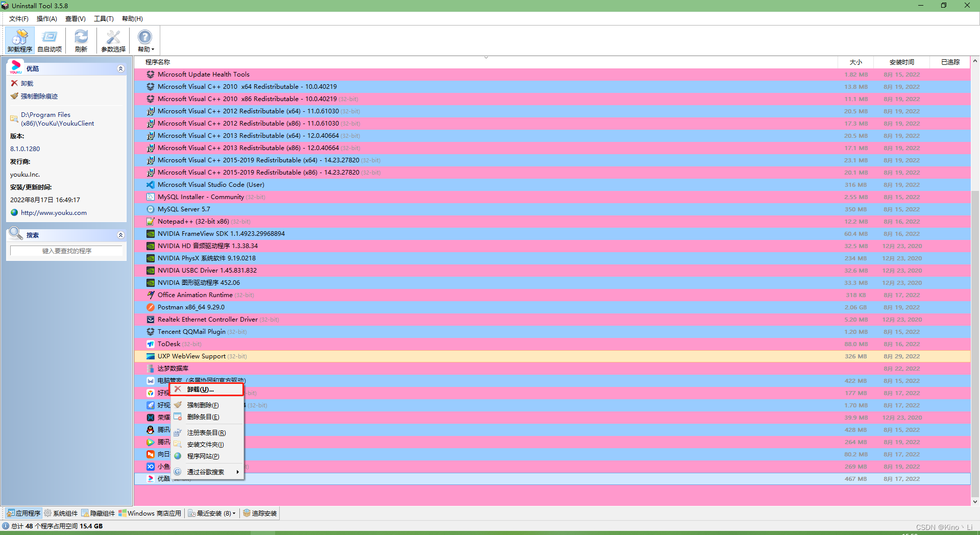Click the Postman x86_64 row icon
Viewport: 980px width, 535px height.
coord(151,307)
